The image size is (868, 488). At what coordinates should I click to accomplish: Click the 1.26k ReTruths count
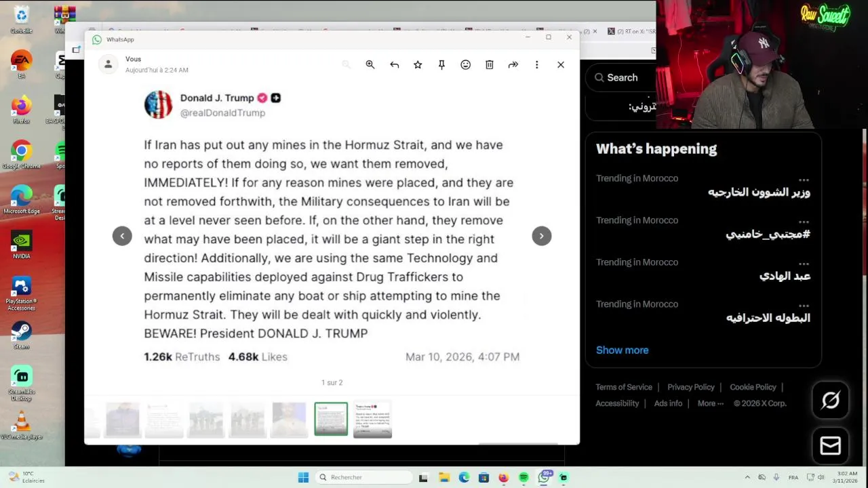point(182,357)
